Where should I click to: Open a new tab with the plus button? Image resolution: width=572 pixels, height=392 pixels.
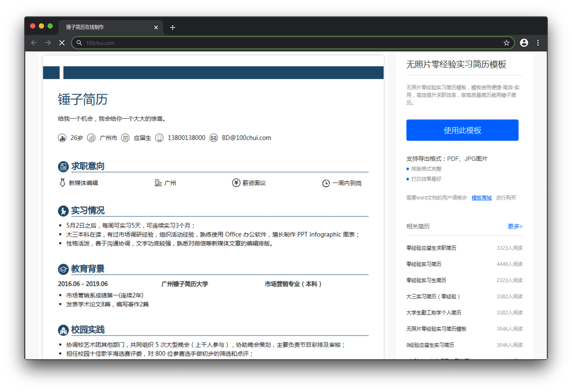point(172,27)
